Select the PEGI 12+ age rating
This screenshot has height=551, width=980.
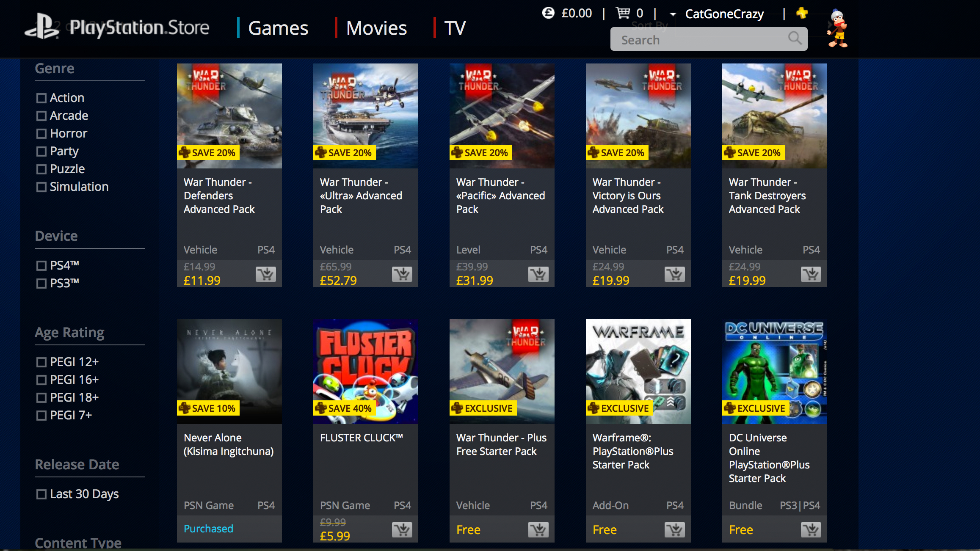point(41,362)
